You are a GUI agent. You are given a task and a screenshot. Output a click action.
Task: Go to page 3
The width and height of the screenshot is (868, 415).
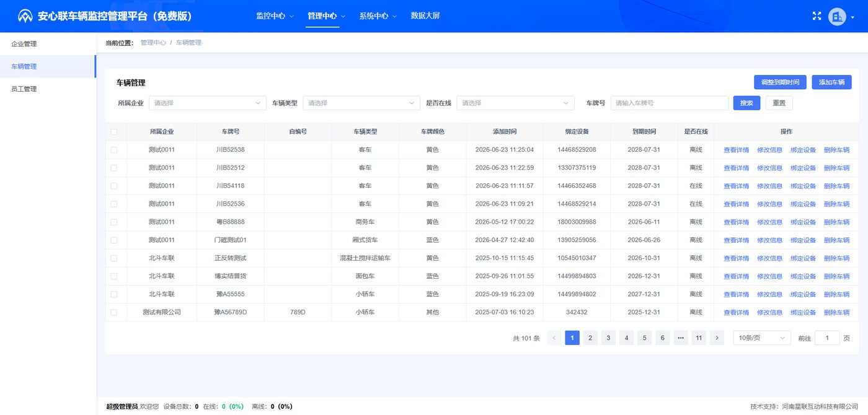(x=608, y=338)
